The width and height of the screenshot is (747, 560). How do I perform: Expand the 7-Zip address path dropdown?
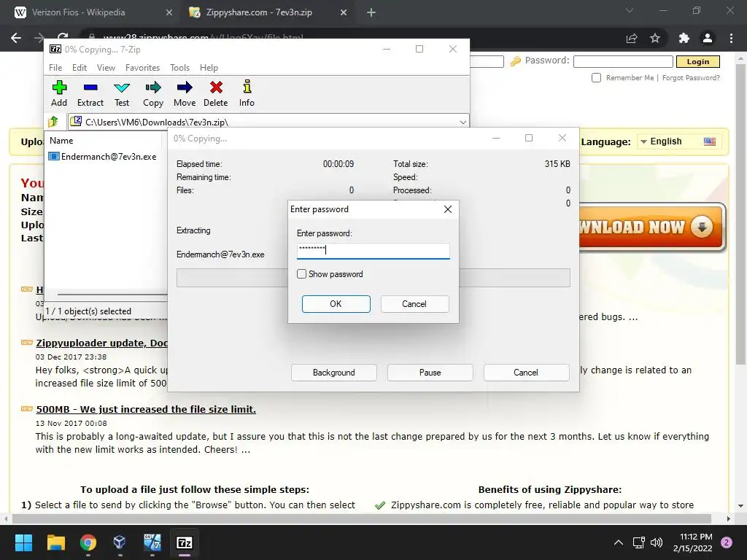point(462,122)
